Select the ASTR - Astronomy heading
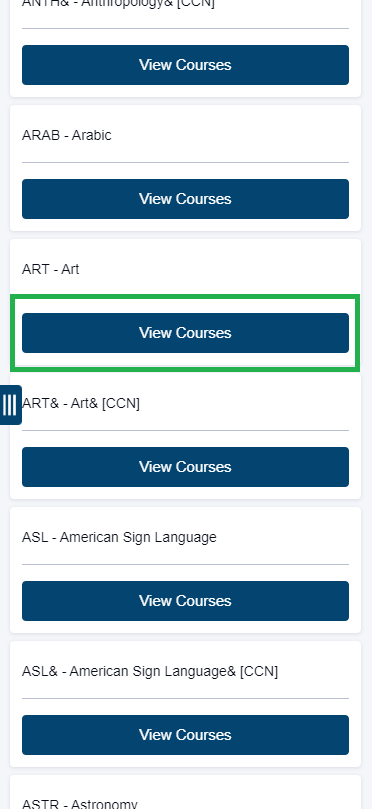 [x=79, y=804]
